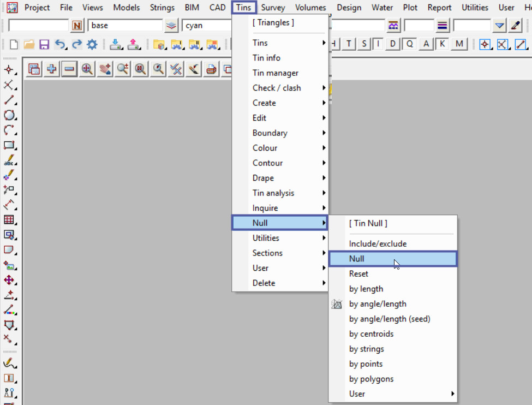Select 'Tin manager' menu entry
The width and height of the screenshot is (532, 405).
(276, 73)
